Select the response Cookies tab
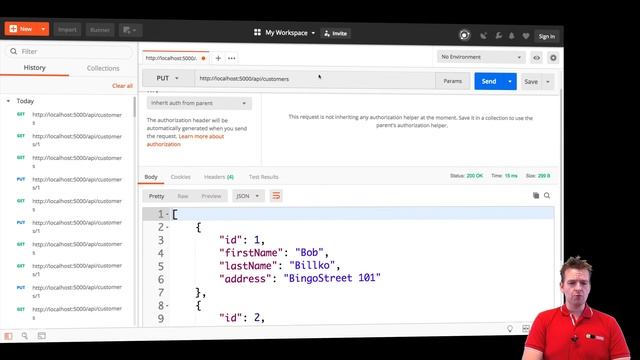 [180, 177]
